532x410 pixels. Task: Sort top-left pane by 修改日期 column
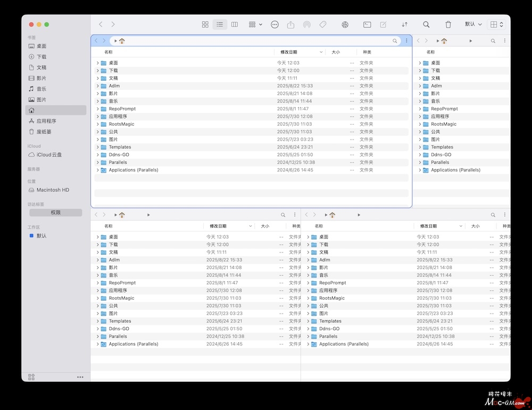(x=289, y=52)
